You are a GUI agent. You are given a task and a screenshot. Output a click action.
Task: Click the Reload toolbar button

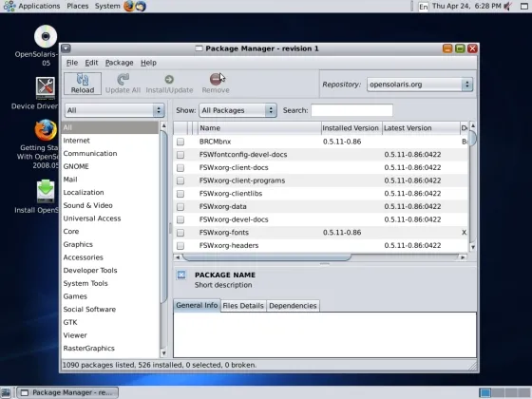tap(83, 84)
